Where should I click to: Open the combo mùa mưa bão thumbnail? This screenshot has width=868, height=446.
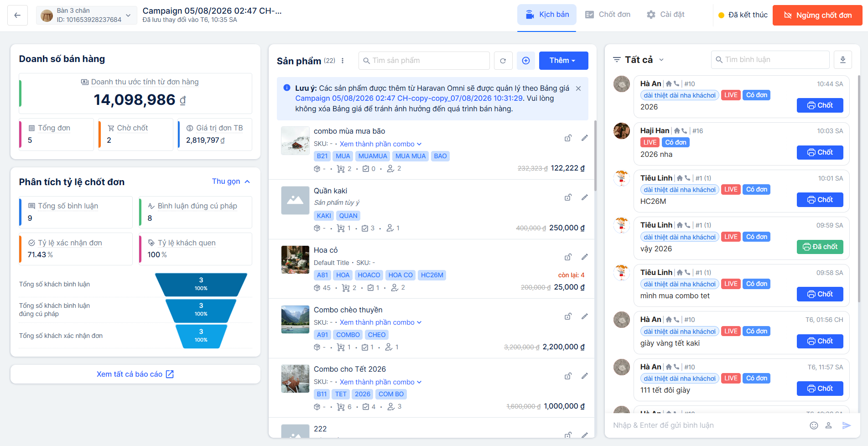(295, 140)
